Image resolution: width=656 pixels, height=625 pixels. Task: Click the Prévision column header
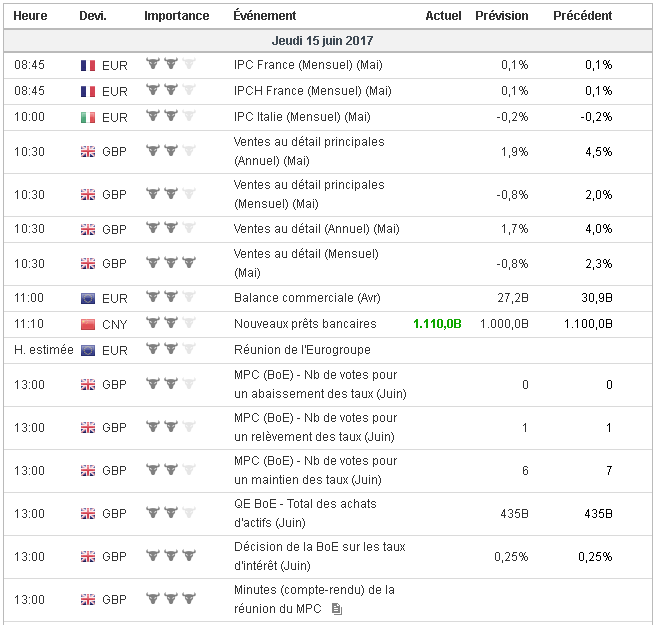(x=502, y=16)
